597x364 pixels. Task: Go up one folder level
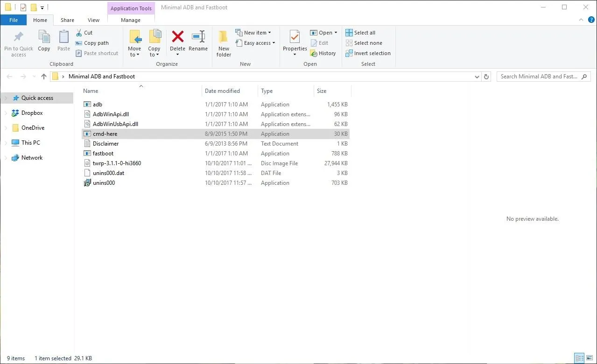point(44,77)
